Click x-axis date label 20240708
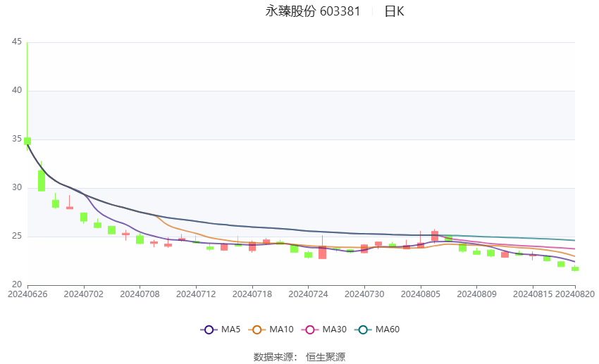 tap(140, 294)
